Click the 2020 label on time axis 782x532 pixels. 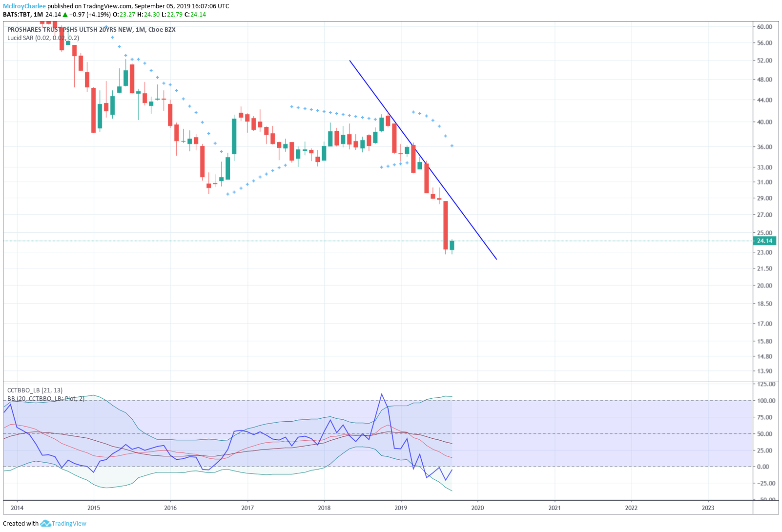click(477, 508)
